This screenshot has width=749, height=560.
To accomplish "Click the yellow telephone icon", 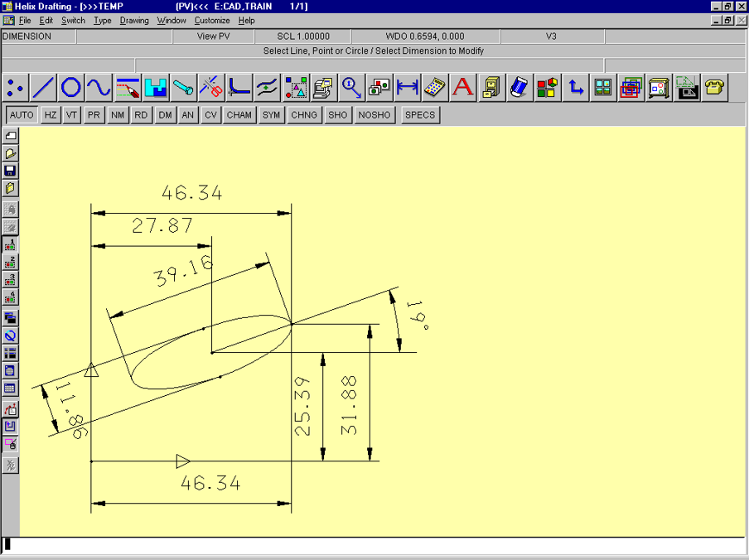I will coord(714,87).
